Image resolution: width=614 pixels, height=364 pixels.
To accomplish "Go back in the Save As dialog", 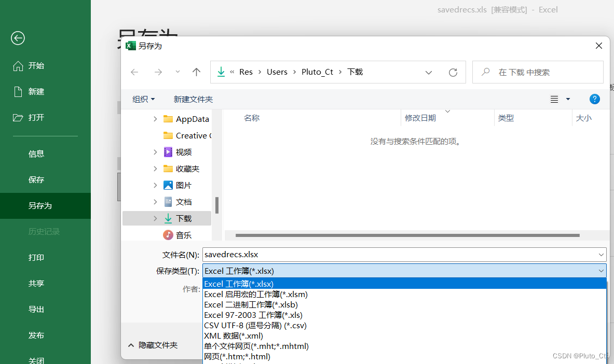I will click(134, 72).
